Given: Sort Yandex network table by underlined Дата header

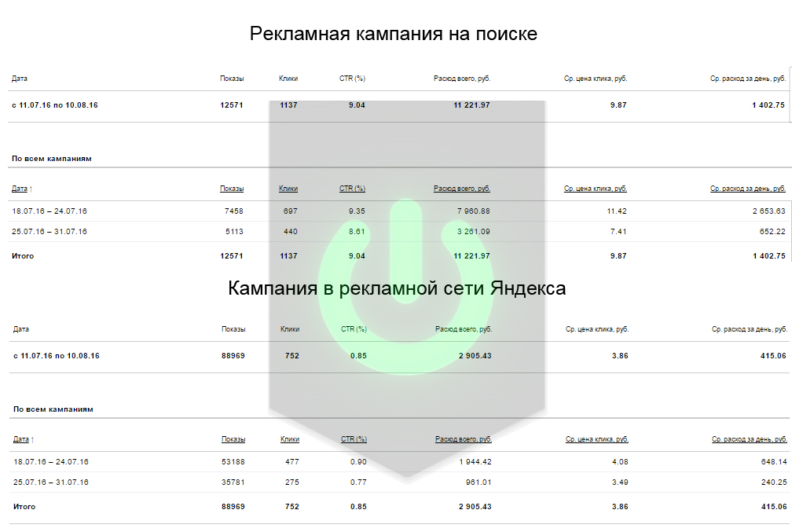Looking at the screenshot, I should click(21, 439).
